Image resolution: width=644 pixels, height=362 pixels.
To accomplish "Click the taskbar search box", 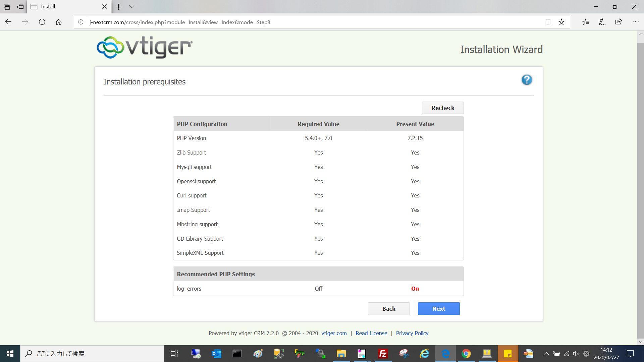I will click(x=92, y=354).
